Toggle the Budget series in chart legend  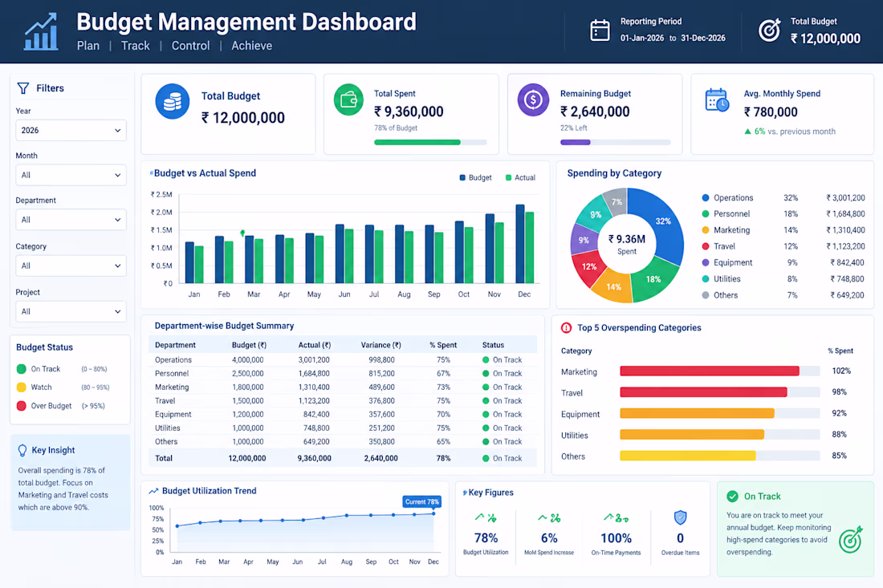(x=475, y=178)
